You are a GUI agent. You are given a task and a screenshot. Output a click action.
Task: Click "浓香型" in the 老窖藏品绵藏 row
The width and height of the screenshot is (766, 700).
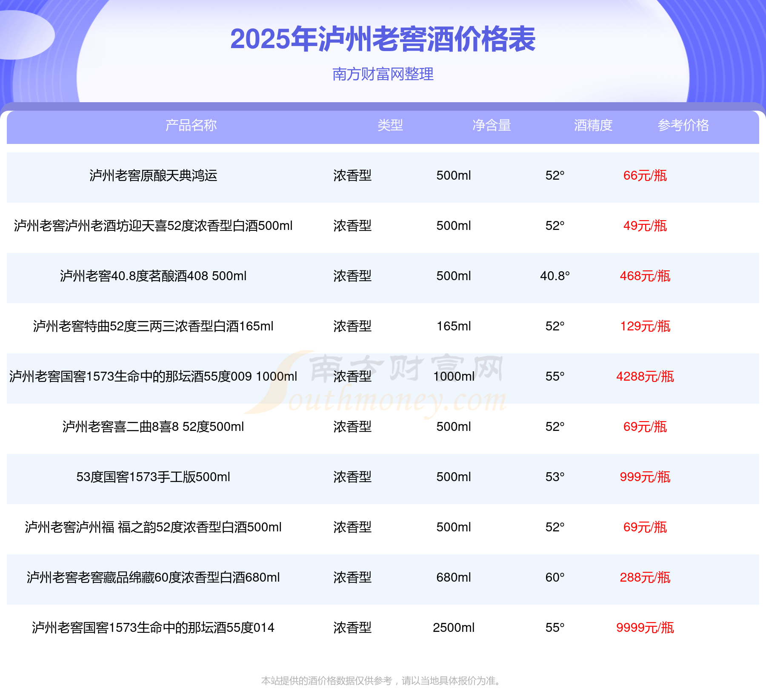coord(352,577)
